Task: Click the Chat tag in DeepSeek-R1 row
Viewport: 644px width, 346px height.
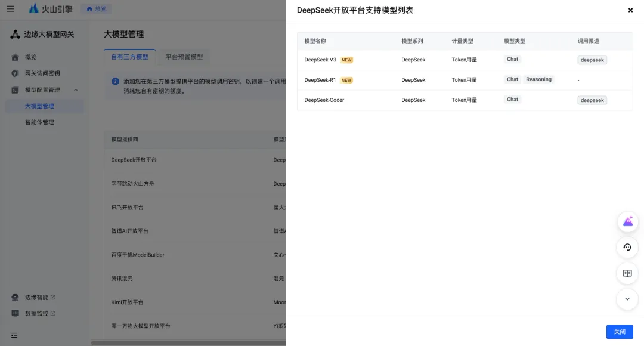Action: (x=512, y=79)
